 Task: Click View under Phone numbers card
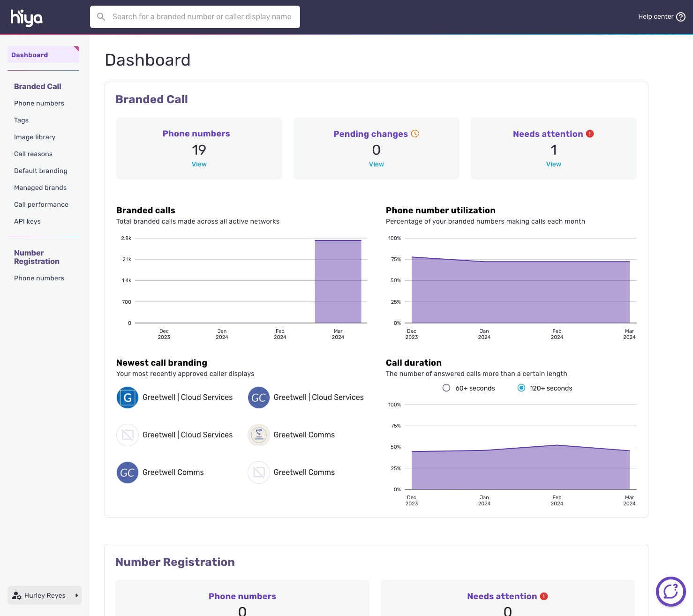199,164
